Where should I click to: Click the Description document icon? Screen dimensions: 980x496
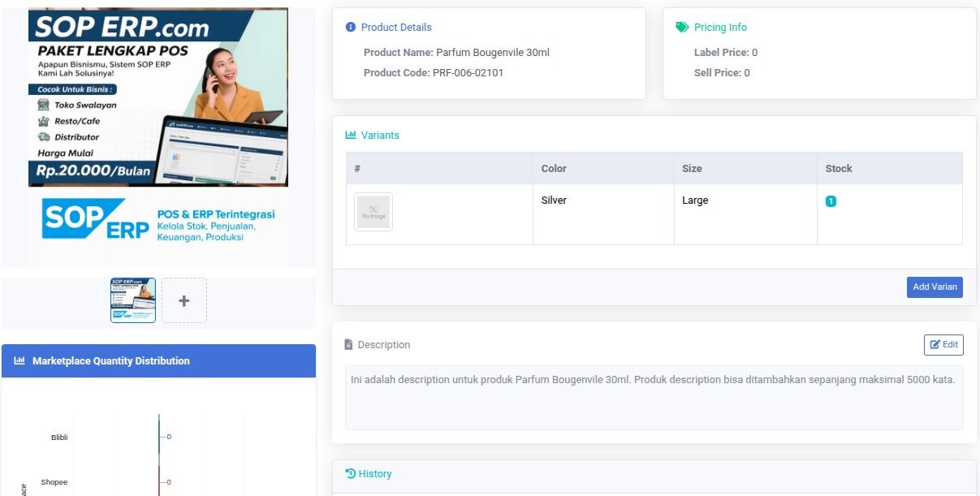point(349,345)
